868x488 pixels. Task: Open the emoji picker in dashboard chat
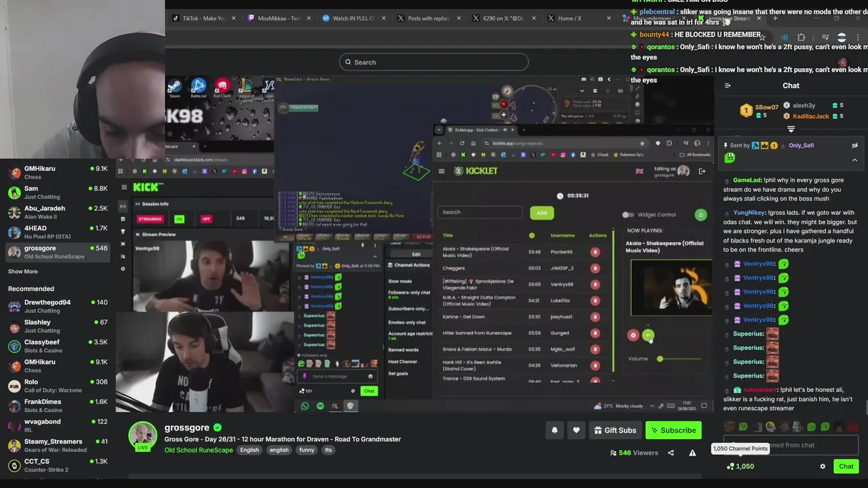coord(370,377)
